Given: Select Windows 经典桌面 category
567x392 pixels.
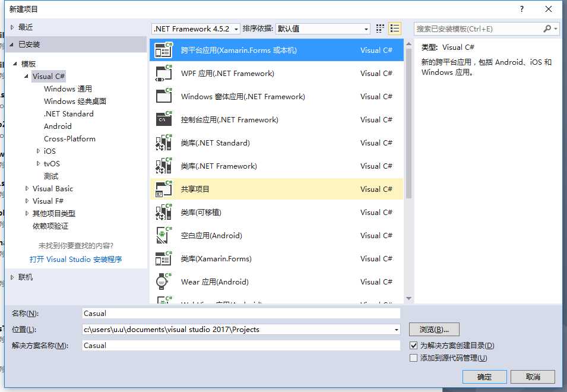Looking at the screenshot, I should click(x=75, y=101).
